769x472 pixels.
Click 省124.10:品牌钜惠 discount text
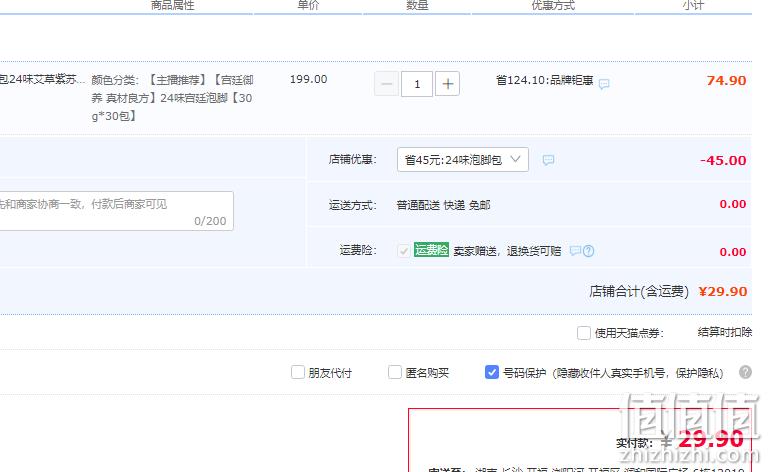pyautogui.click(x=544, y=80)
